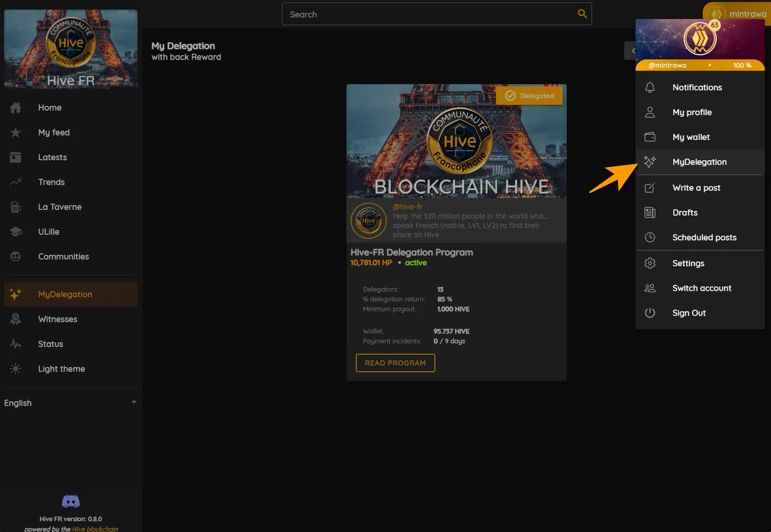Viewport: 771px width, 532px height.
Task: Open ULille in the sidebar
Action: pos(71,232)
